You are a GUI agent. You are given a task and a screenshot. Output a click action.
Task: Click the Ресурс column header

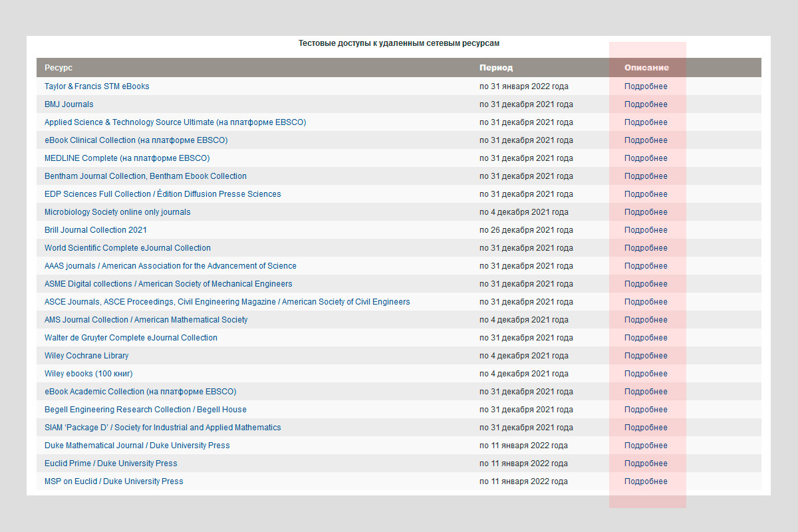(x=59, y=68)
